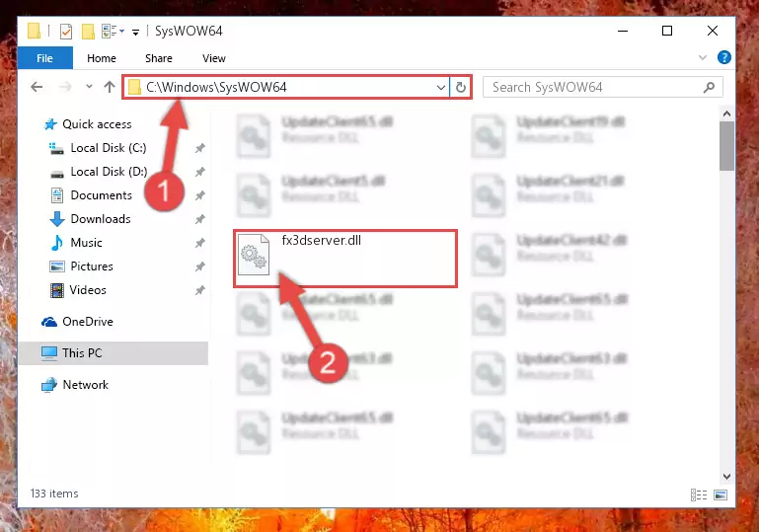Open Pictures in the sidebar
Viewport: 759px width, 532px height.
pos(81,266)
